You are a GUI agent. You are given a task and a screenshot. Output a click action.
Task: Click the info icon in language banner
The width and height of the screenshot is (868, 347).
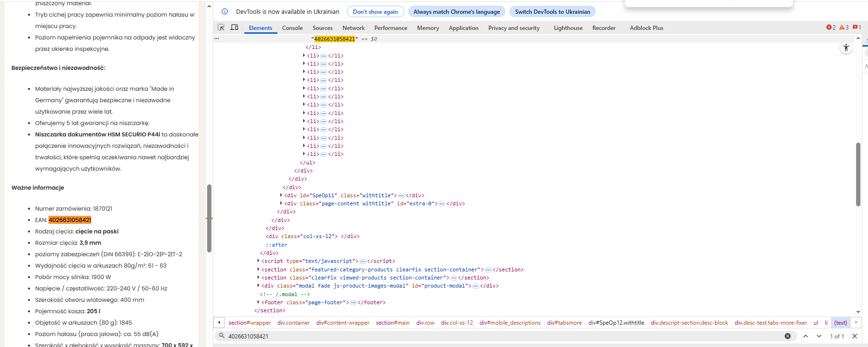[225, 11]
